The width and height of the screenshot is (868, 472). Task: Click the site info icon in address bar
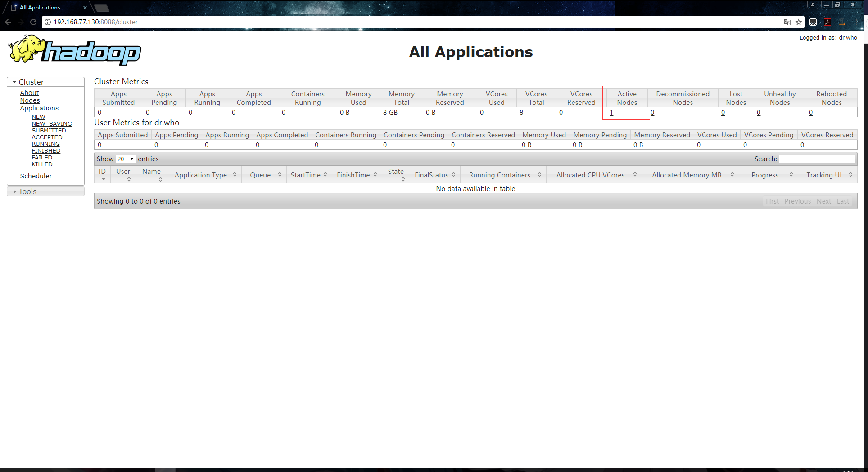tap(48, 22)
